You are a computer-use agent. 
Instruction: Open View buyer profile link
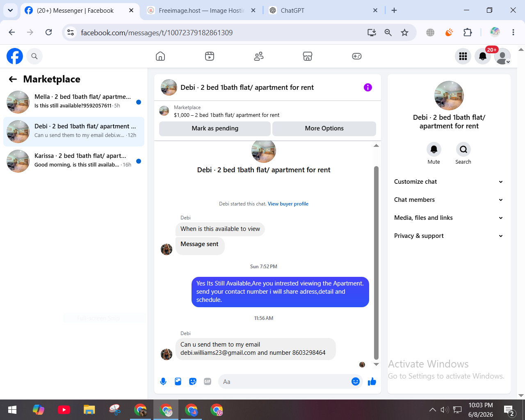[x=288, y=204]
